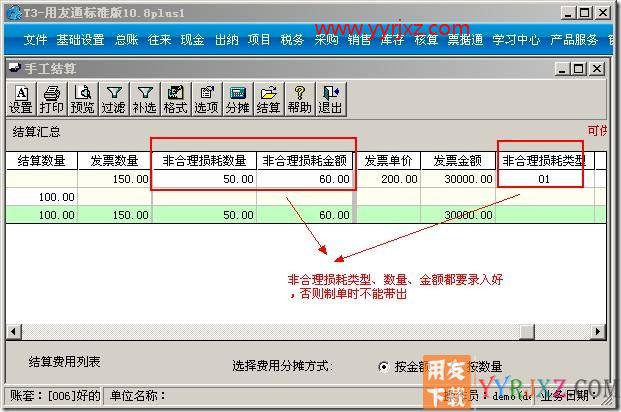
Task: Click the 非合理损耗类型 column header
Action: pos(545,161)
